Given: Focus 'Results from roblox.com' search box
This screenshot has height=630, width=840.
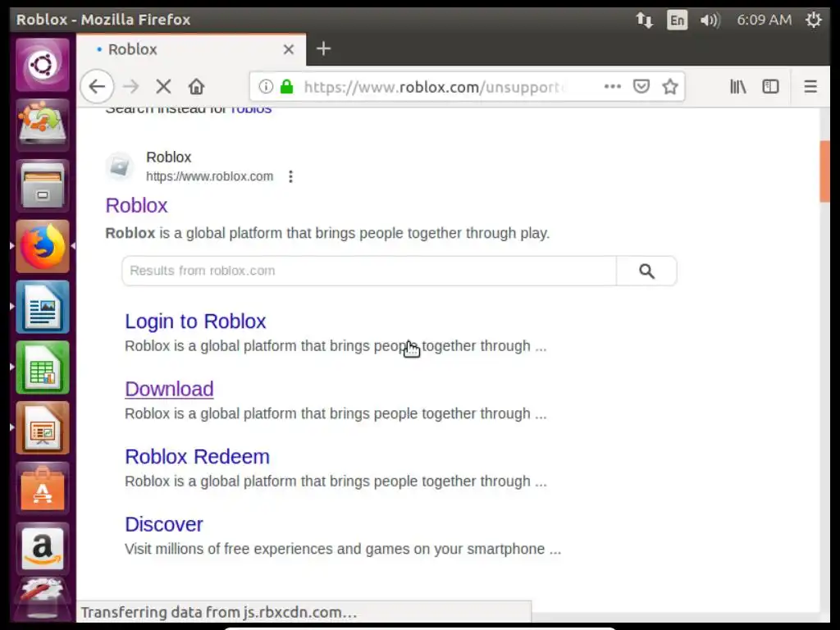Looking at the screenshot, I should 369,271.
